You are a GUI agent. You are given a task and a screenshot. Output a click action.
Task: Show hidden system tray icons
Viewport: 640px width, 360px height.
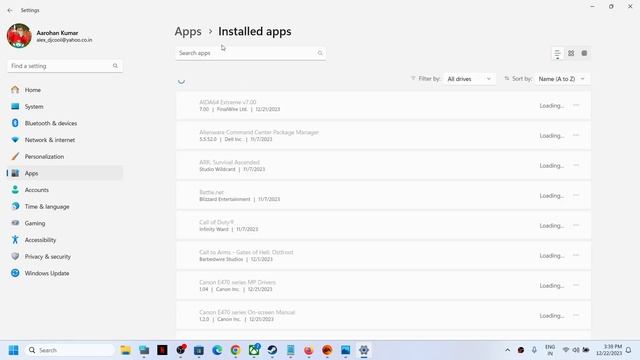point(507,350)
